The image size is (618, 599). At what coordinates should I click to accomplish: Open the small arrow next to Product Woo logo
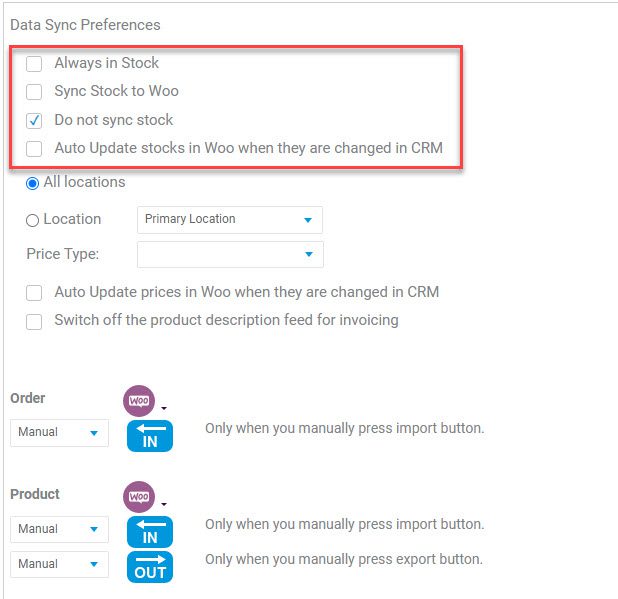click(164, 504)
